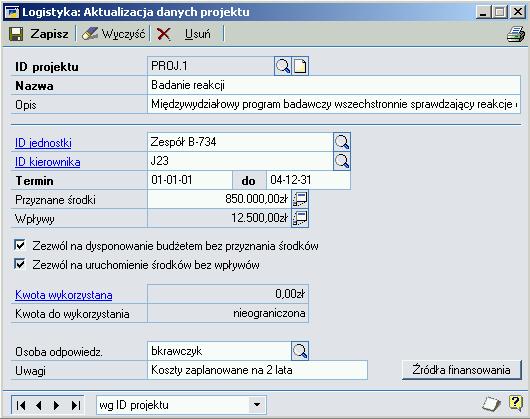Image resolution: width=530 pixels, height=419 pixels.
Task: Go to the next record arrow
Action: click(56, 405)
